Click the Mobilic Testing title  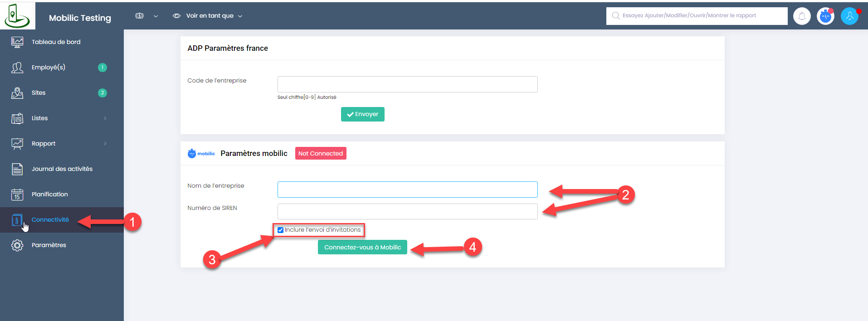pos(80,18)
